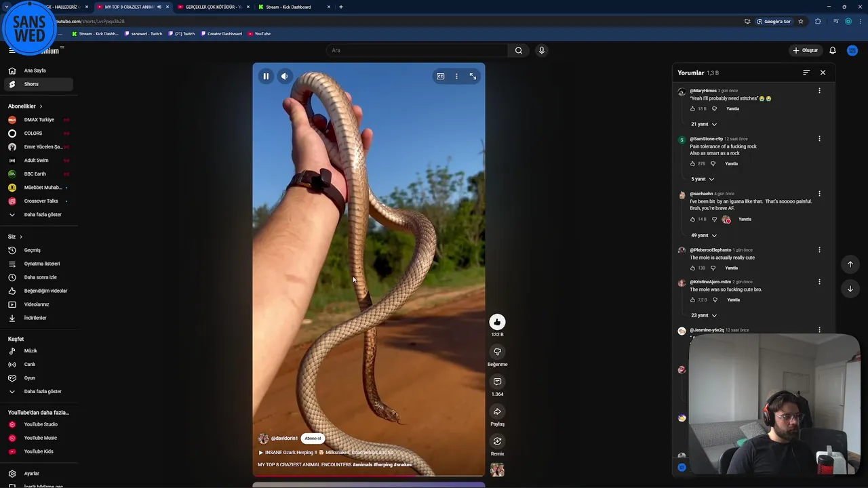Dislike @SamStone-c9p comment
This screenshot has height=488, width=868.
tap(713, 163)
